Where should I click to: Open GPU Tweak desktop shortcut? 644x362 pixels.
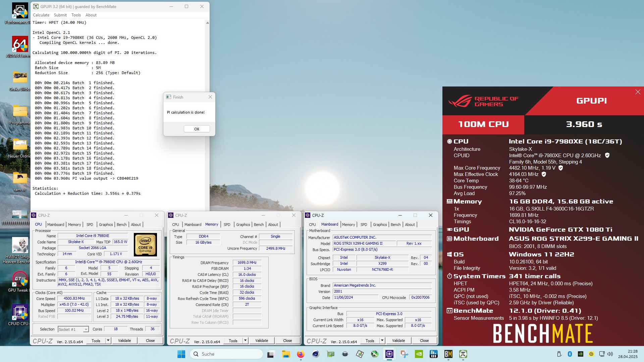point(20,282)
